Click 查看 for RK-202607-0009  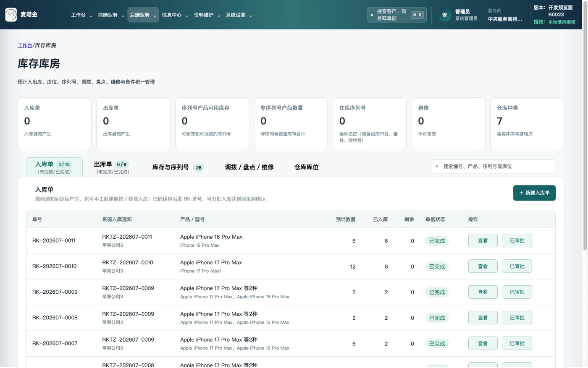[x=483, y=292]
